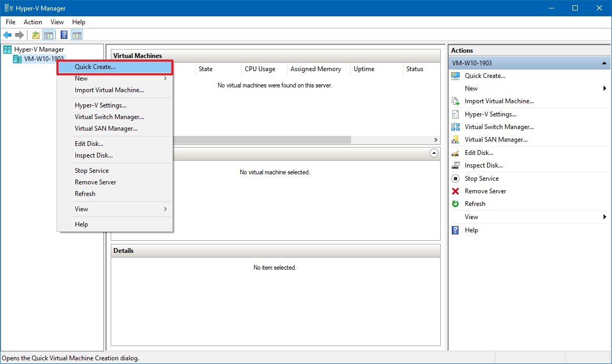The image size is (612, 364).
Task: Open the File menu
Action: tap(10, 22)
